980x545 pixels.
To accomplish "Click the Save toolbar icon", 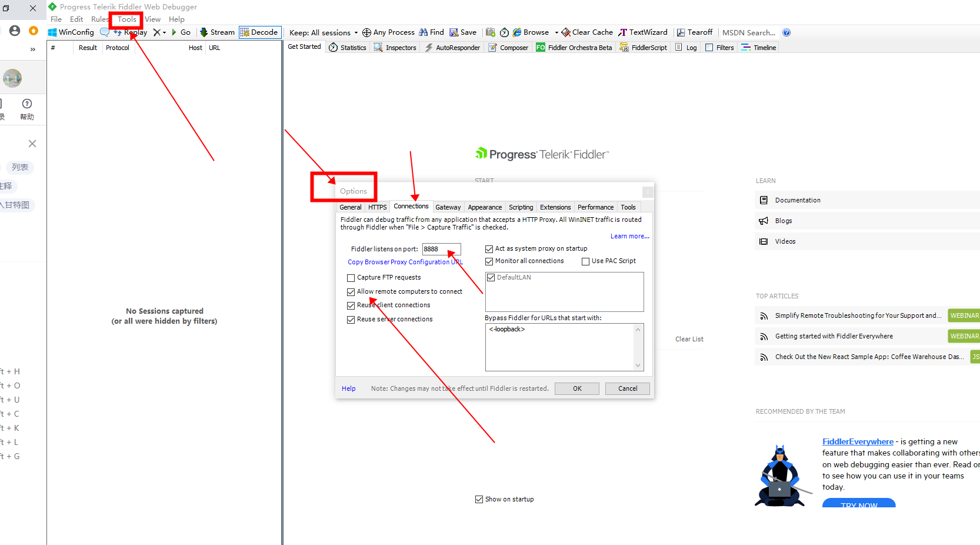I will (x=454, y=32).
